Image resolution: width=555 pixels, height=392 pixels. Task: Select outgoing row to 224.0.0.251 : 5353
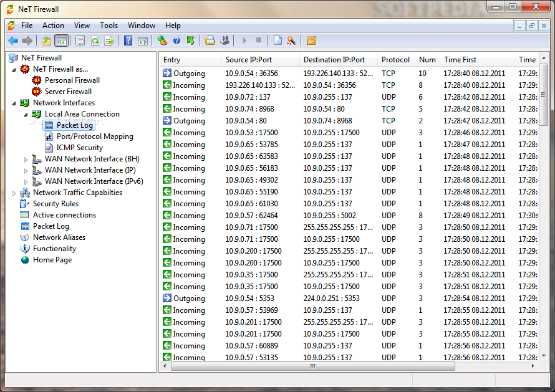[x=349, y=299]
